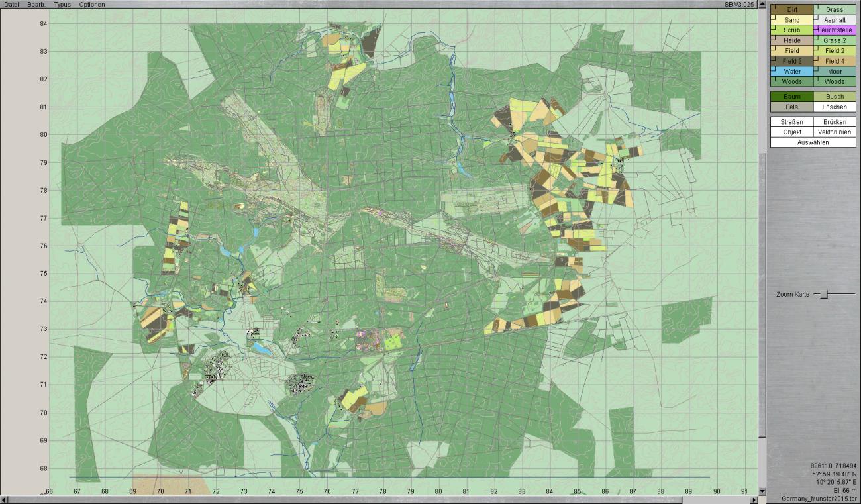Screen dimensions: 861x504
Task: Expand the Typus dropdown menu
Action: click(x=62, y=5)
